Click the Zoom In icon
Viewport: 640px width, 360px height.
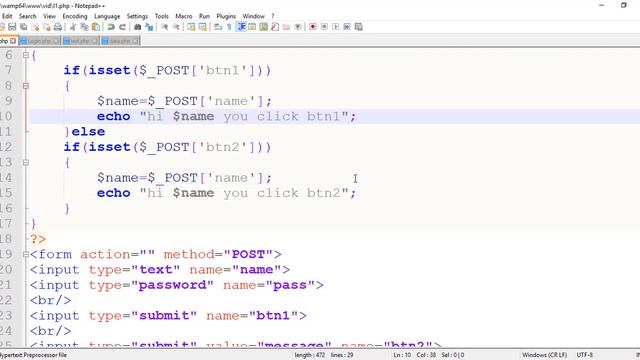tap(164, 27)
